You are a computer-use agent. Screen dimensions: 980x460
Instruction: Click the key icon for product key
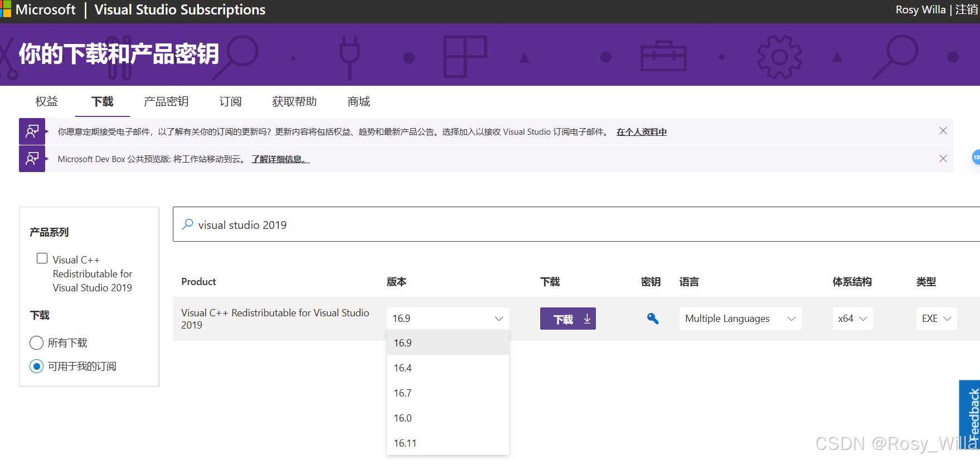(x=652, y=319)
